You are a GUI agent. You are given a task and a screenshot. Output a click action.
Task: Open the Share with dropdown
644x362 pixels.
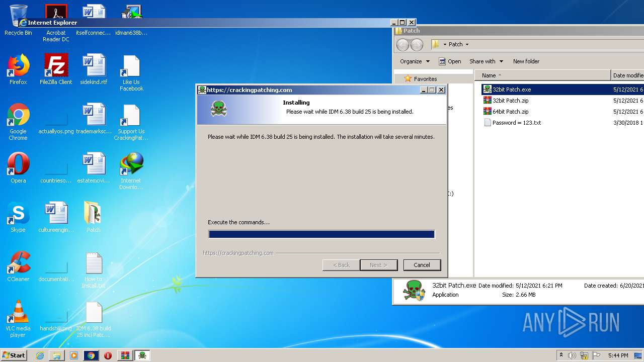486,61
